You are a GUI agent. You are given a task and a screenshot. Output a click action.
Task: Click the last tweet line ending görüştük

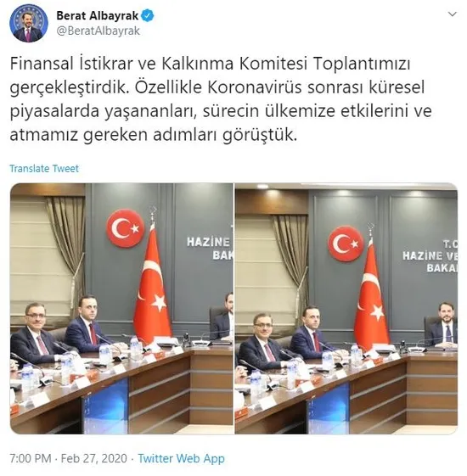point(153,135)
